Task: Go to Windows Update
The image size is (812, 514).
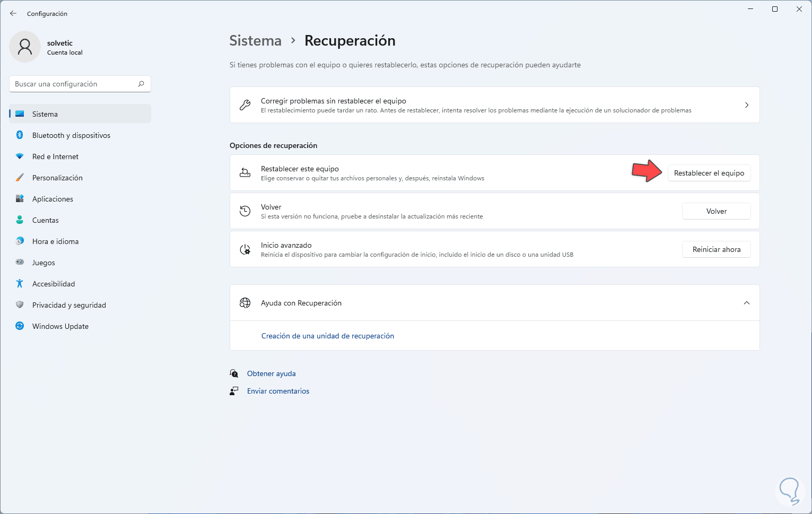Action: click(x=80, y=326)
